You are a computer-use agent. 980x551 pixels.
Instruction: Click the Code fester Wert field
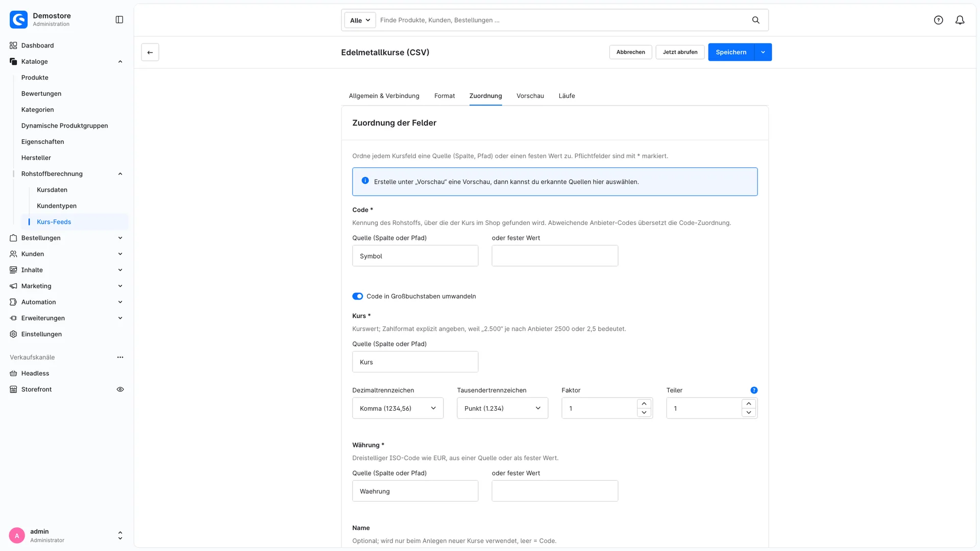pos(555,256)
